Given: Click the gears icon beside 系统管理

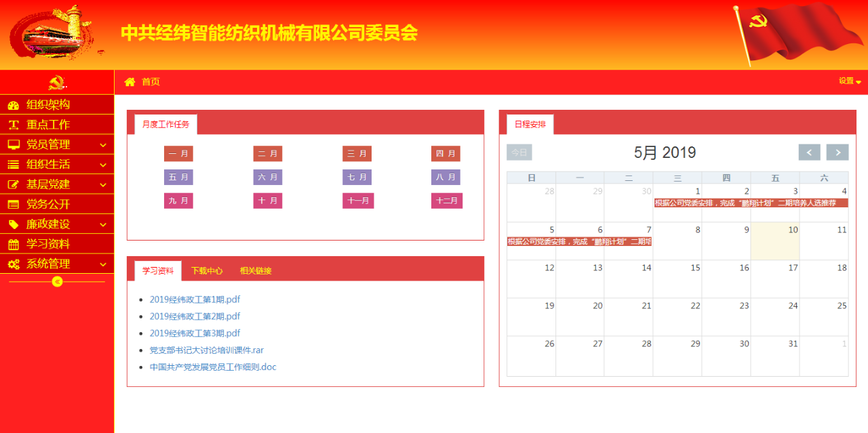Looking at the screenshot, I should click(x=13, y=264).
